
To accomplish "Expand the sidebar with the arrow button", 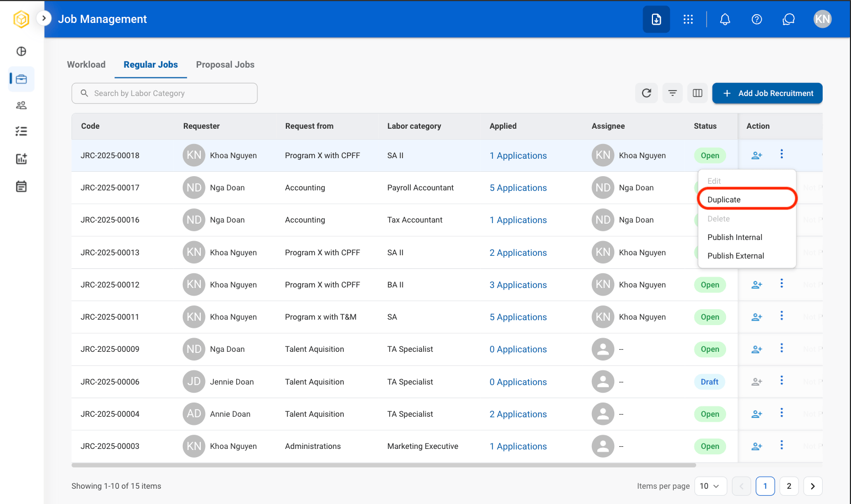I will point(44,19).
